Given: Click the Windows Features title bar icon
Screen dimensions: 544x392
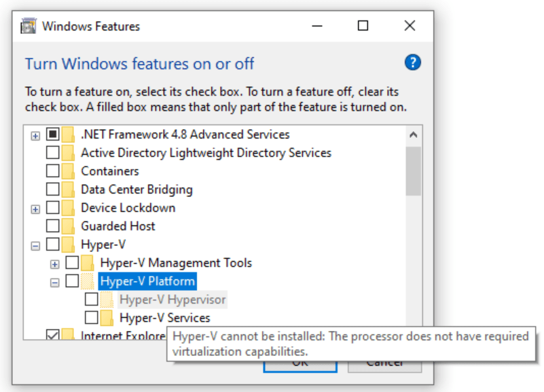Looking at the screenshot, I should pos(28,26).
